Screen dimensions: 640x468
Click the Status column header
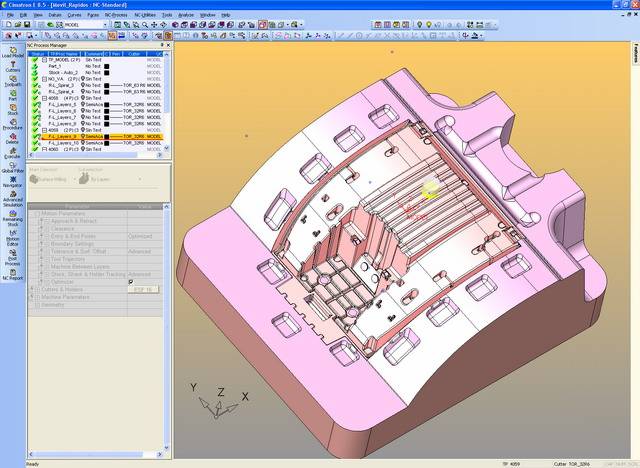(38, 54)
